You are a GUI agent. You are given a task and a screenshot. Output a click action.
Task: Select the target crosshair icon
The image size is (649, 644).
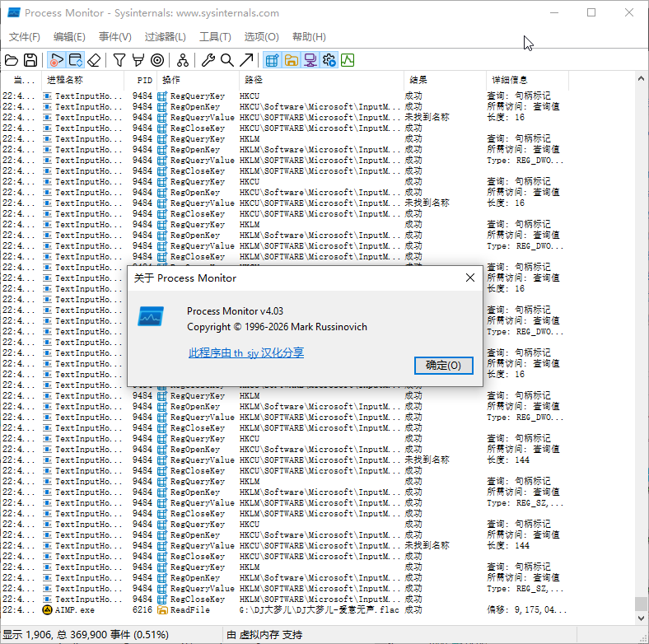tap(157, 60)
